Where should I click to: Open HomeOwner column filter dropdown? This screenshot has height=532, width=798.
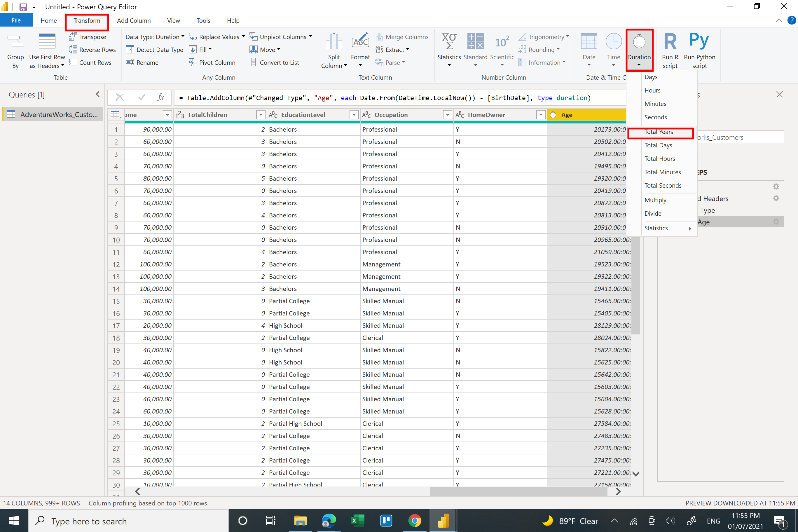pyautogui.click(x=541, y=115)
